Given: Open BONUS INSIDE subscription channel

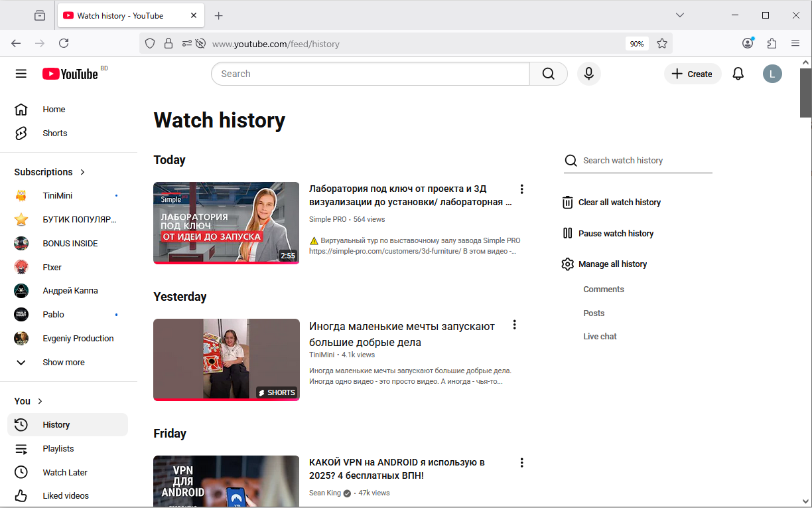Looking at the screenshot, I should pos(68,244).
